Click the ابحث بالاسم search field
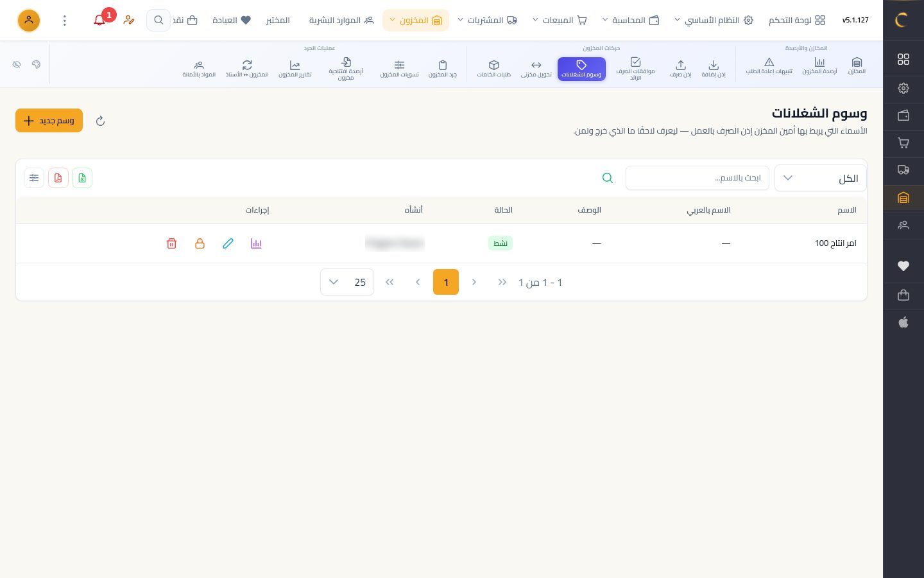Screen dimensions: 924x578 (697, 178)
